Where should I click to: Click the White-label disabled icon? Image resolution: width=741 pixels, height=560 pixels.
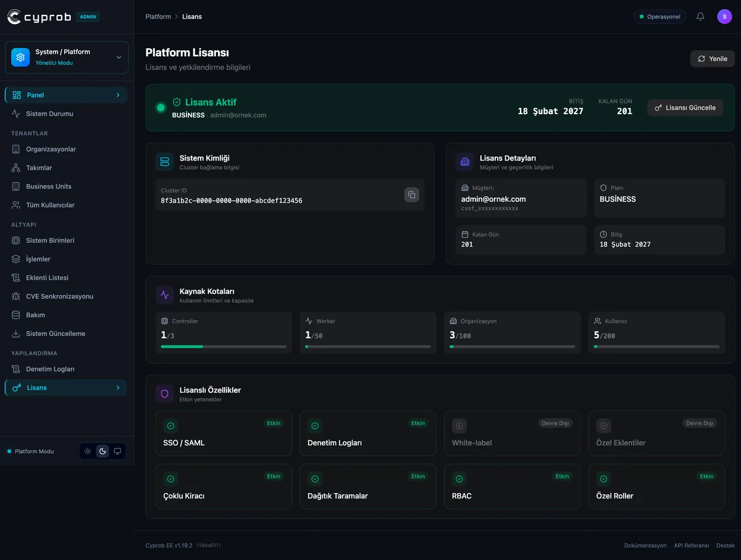pos(459,426)
